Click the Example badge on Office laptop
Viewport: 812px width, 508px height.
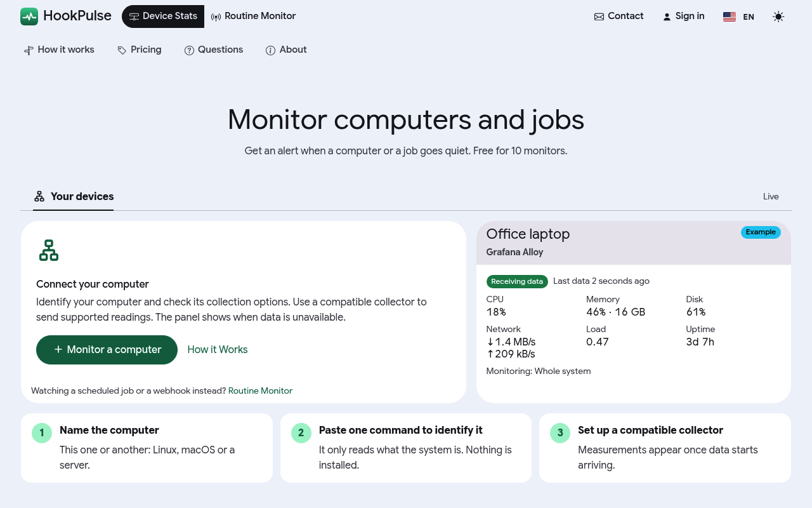(x=761, y=232)
